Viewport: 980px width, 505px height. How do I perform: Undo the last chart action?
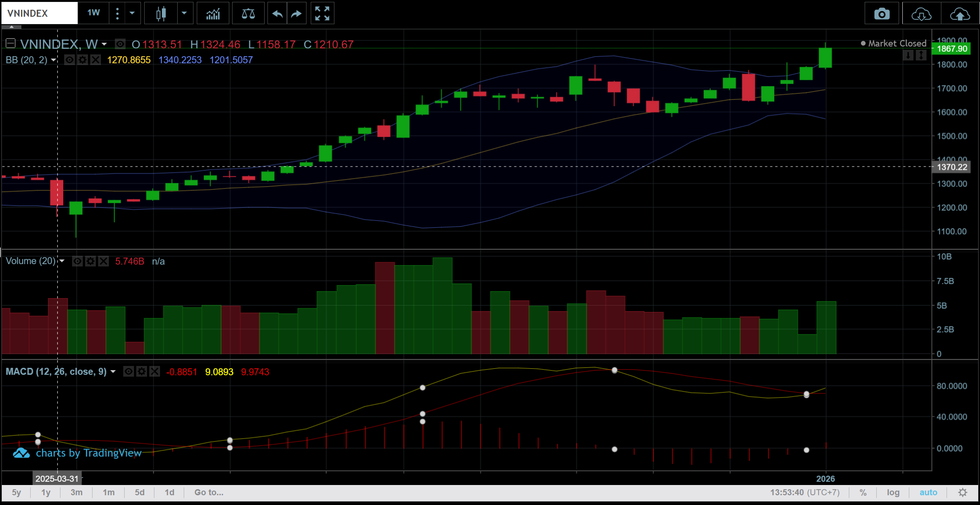tap(277, 14)
